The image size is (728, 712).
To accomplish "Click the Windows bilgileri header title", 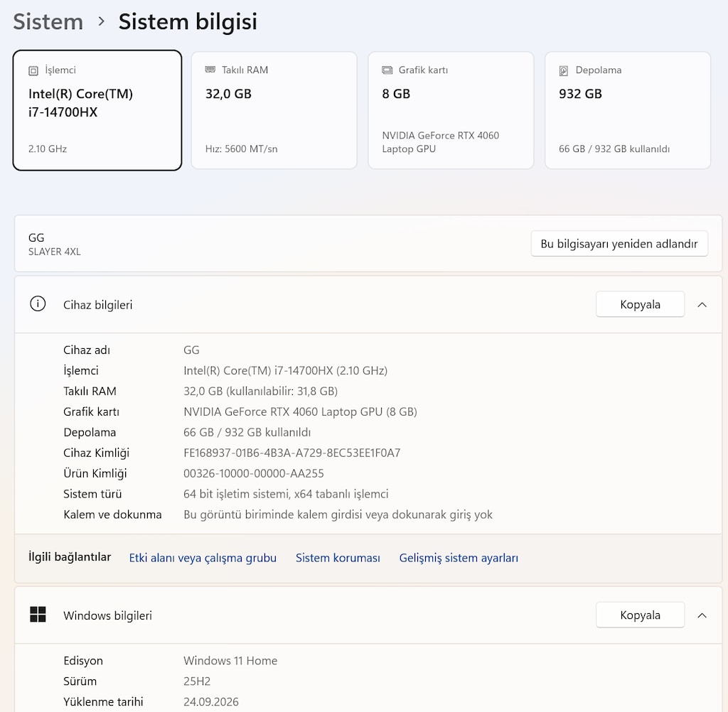I will point(108,615).
